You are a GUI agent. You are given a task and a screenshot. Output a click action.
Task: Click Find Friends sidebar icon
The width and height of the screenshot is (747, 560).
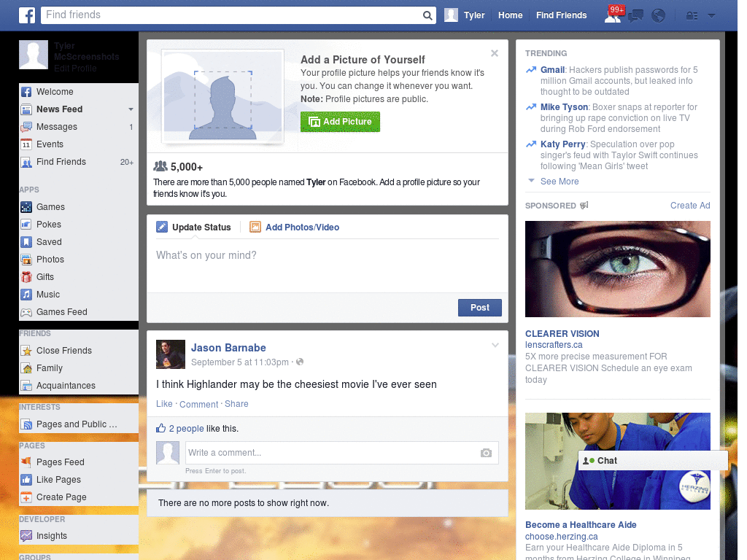26,162
